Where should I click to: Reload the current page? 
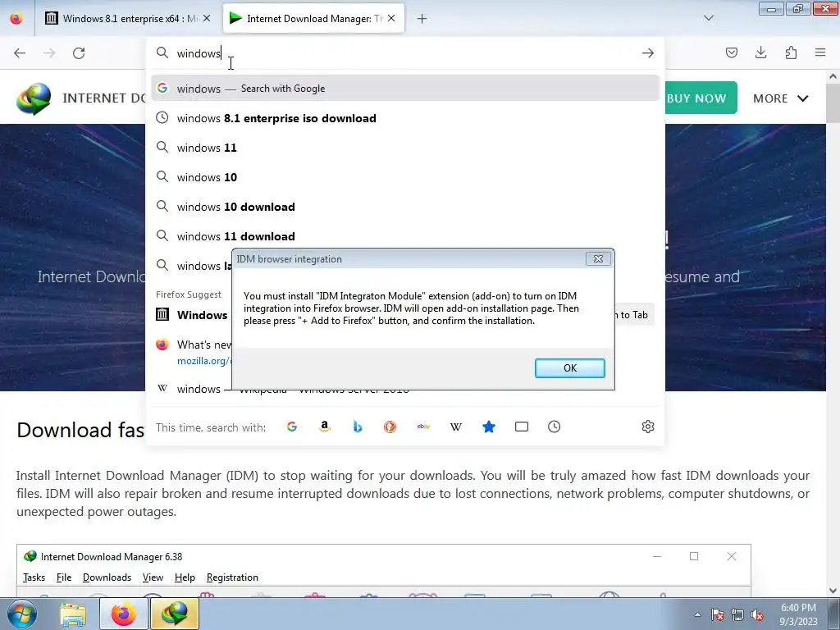[79, 53]
